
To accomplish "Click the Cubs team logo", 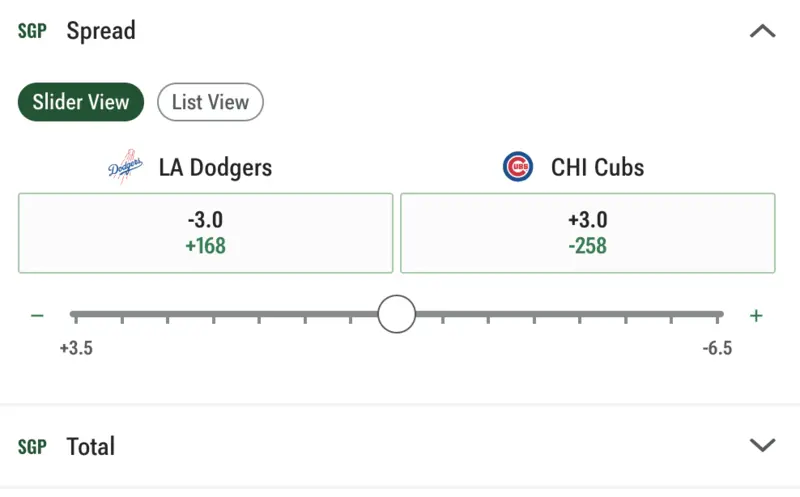I will [518, 167].
